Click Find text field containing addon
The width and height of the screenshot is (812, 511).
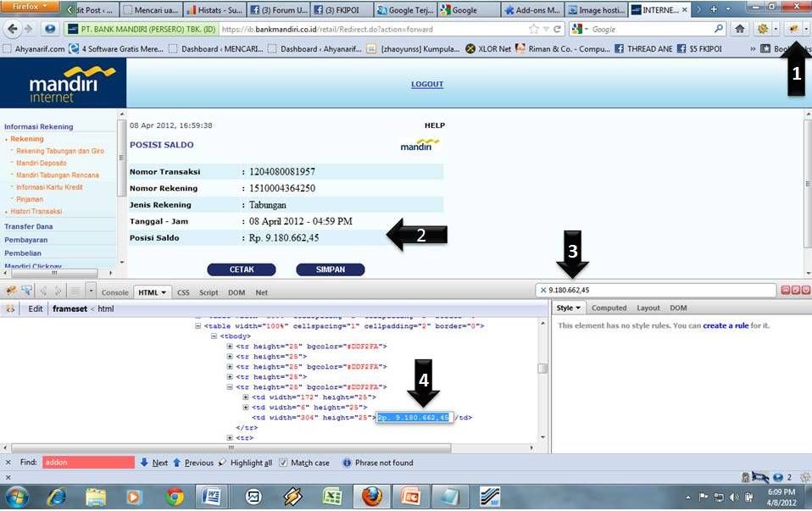tap(88, 463)
